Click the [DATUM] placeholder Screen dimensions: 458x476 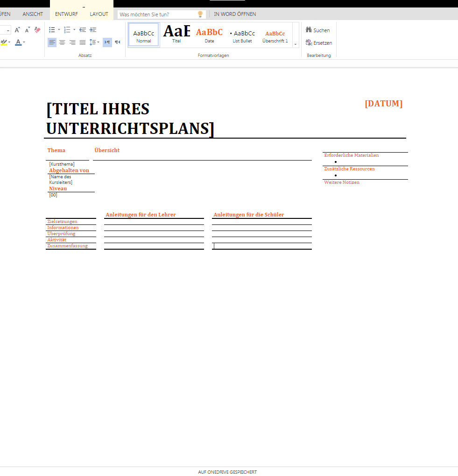[384, 104]
